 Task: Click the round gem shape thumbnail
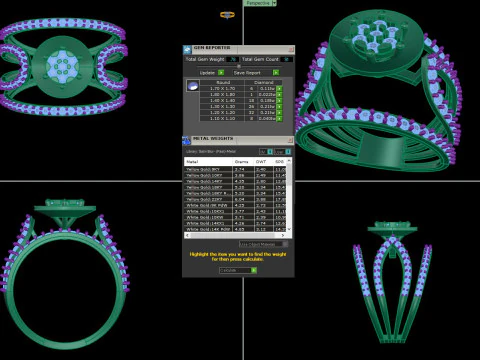tap(193, 86)
